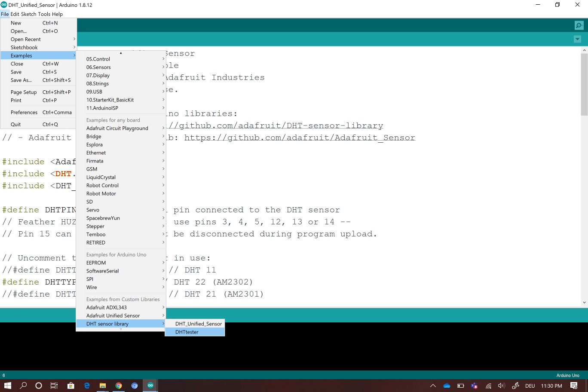
Task: Open Windows Ink Workspace pen icon
Action: pyautogui.click(x=515, y=386)
